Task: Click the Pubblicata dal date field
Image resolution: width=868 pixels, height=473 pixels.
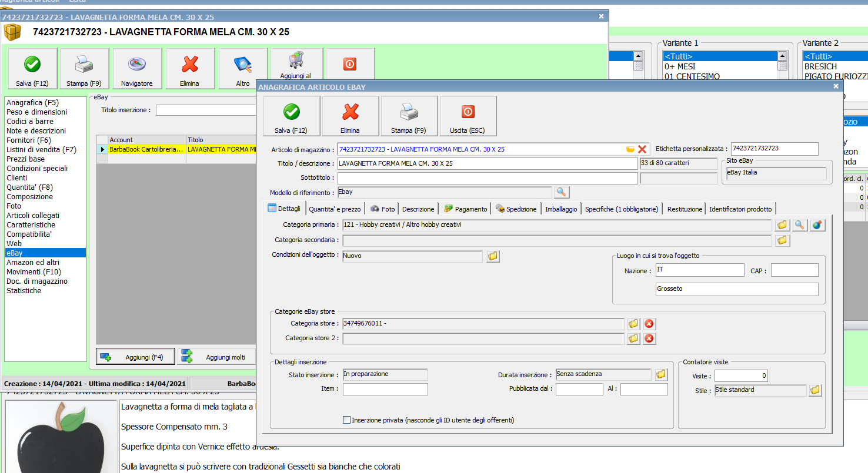Action: click(579, 389)
